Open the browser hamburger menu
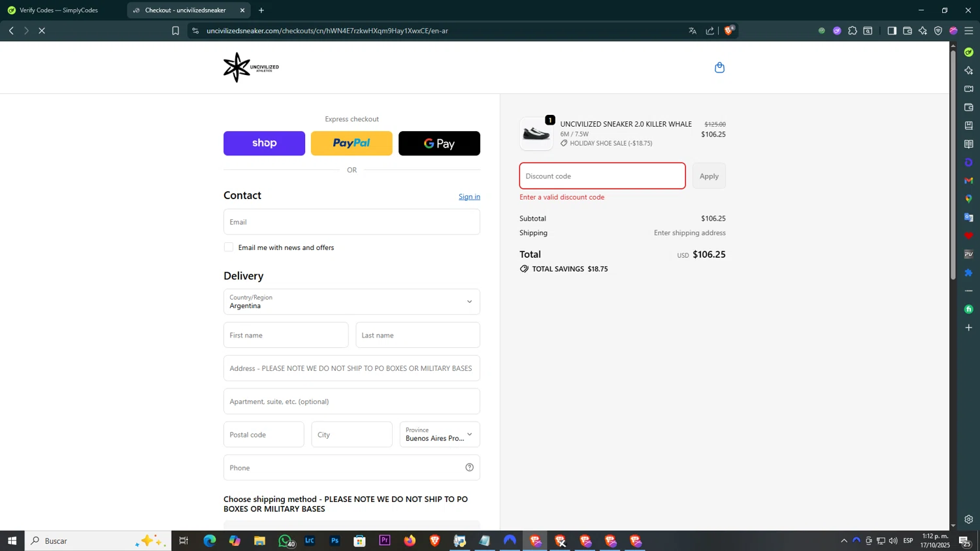This screenshot has width=980, height=551. [969, 31]
